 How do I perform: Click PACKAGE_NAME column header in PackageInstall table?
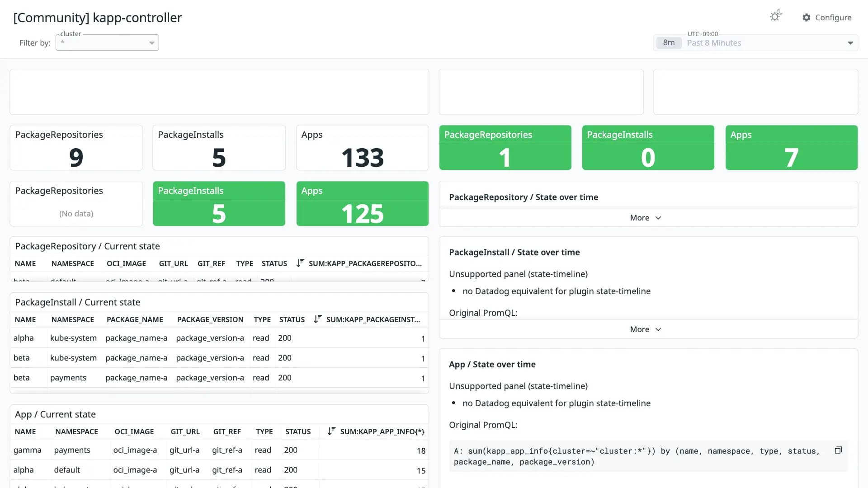point(135,319)
